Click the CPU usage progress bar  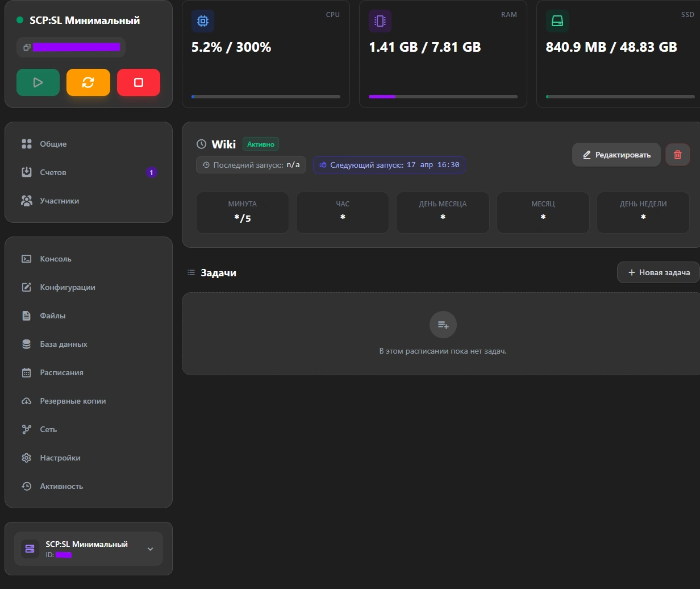tap(266, 97)
